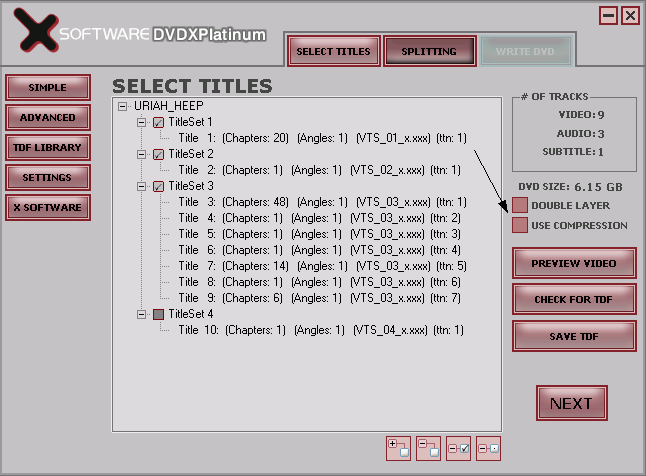
Task: Collapse the TitleSet 4 node
Action: [141, 314]
